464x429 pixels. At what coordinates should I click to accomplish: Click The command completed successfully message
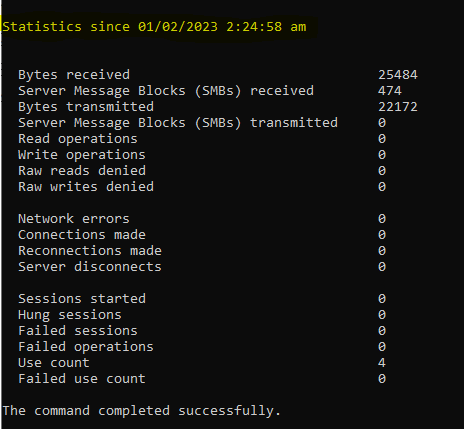click(x=142, y=411)
